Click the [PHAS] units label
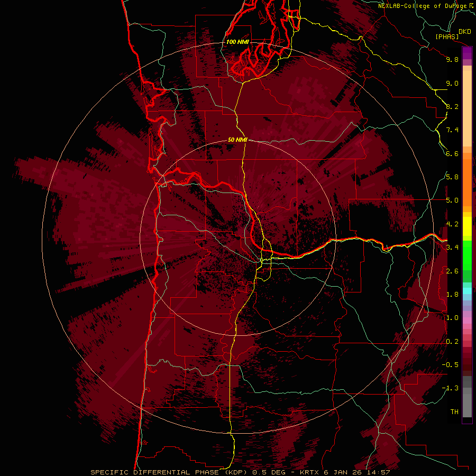 click(447, 37)
